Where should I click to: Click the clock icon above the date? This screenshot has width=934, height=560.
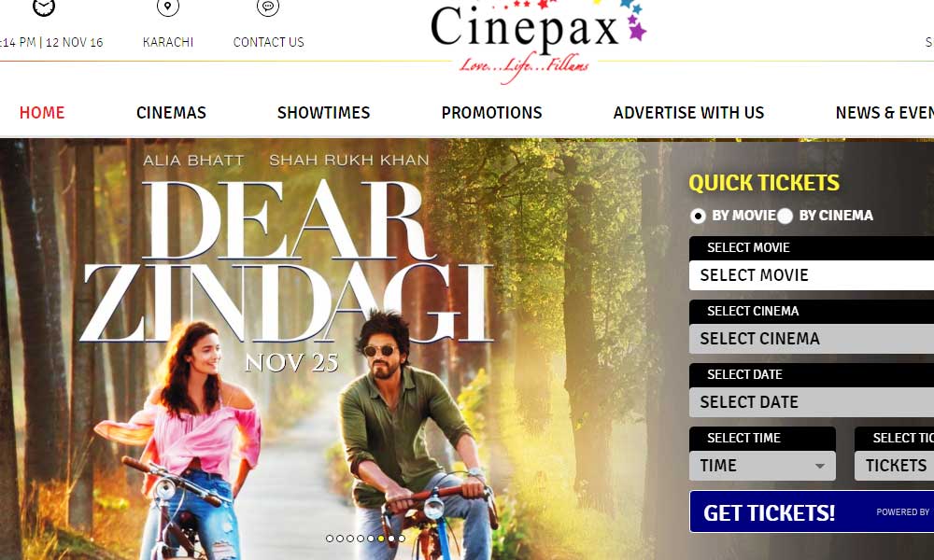(44, 7)
